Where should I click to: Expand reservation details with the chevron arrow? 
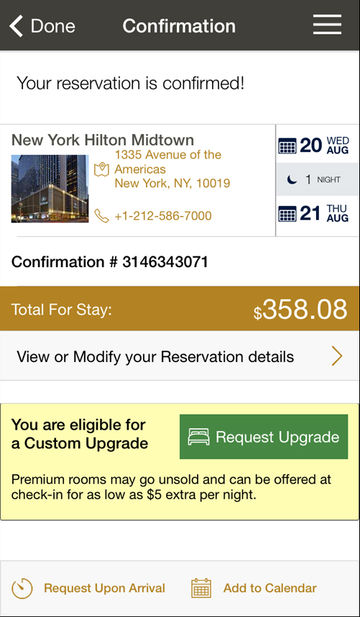pyautogui.click(x=337, y=357)
